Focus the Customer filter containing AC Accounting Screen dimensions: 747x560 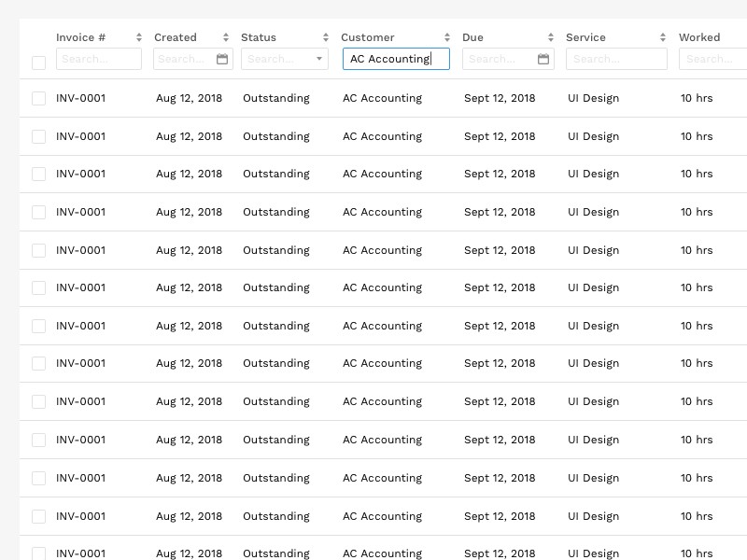click(396, 59)
